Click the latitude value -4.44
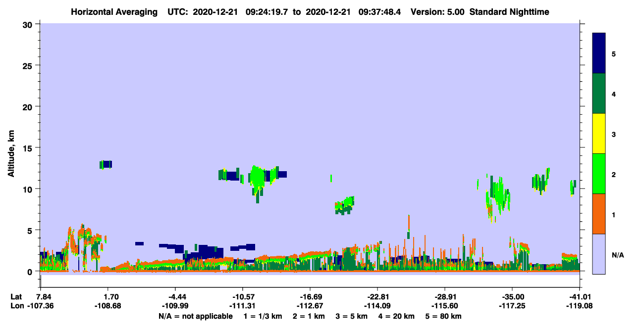Viewport: 644px width, 330px height. 175,297
